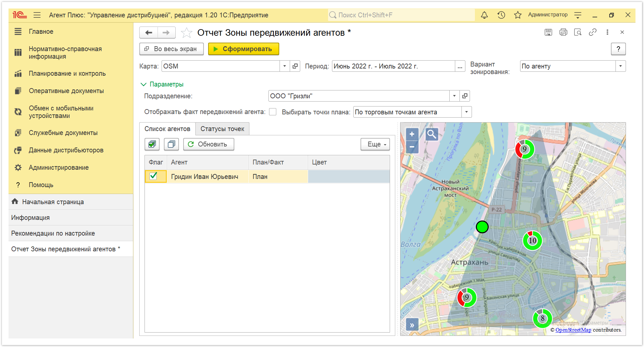Open the panel settings icon near Администратор
The image size is (644, 347).
coord(578,15)
